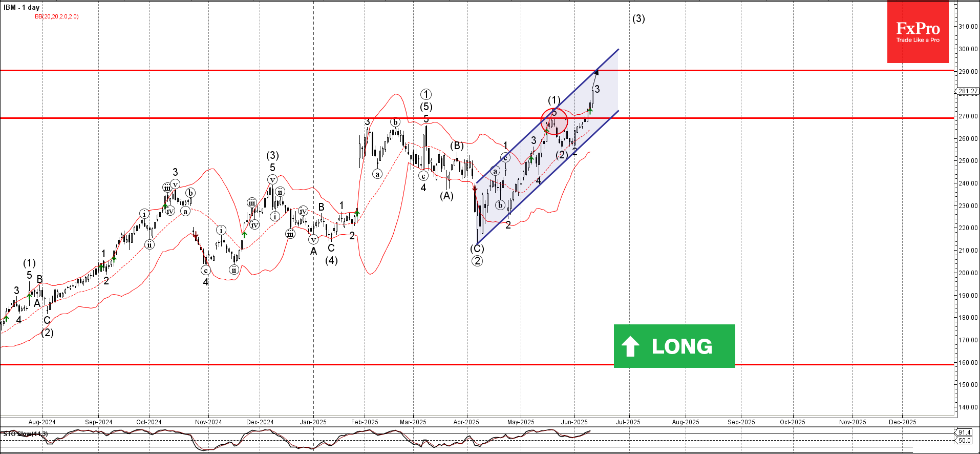Click the FxPro logo
This screenshot has height=454, width=980.
[918, 32]
